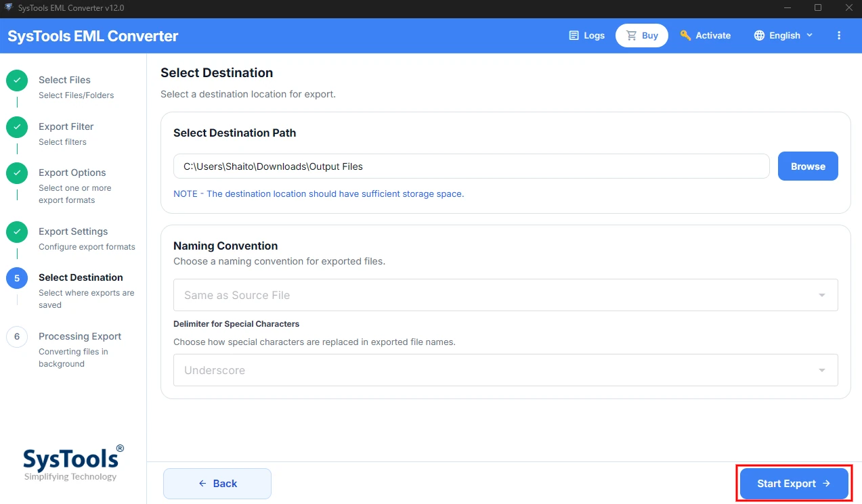Click the Back button

click(217, 484)
